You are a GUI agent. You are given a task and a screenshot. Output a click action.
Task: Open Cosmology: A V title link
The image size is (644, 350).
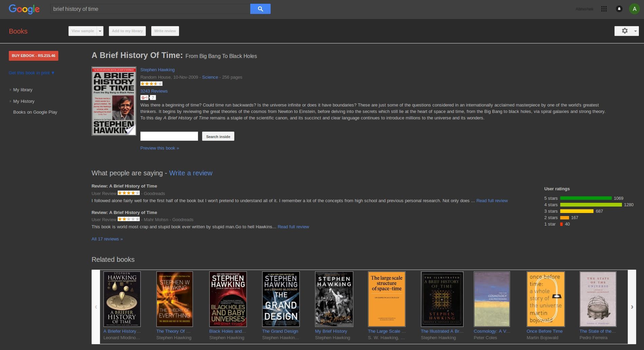click(x=492, y=331)
